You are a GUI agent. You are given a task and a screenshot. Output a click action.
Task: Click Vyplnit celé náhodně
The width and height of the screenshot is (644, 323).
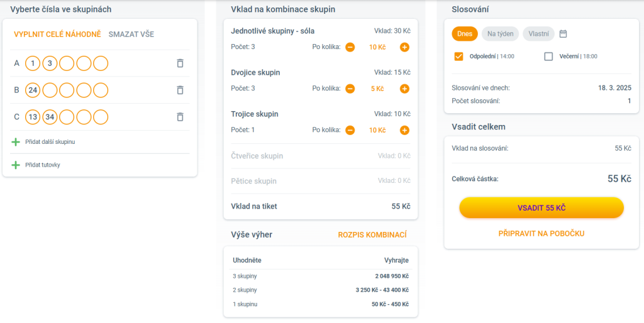pyautogui.click(x=57, y=35)
